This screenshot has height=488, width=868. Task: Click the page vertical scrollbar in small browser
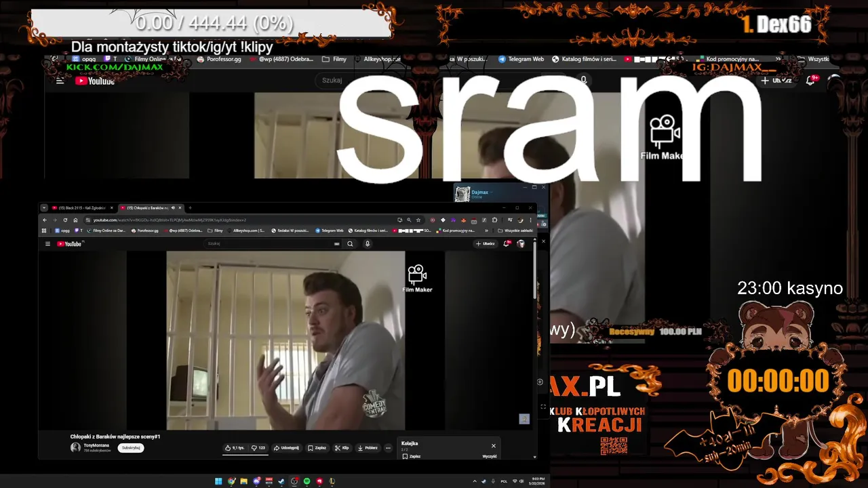coord(535,271)
